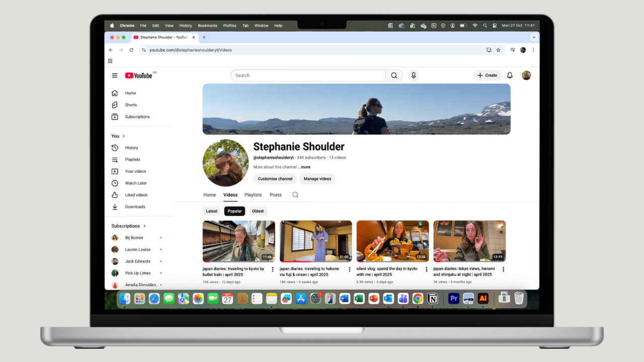Open the Profiles menu in menu bar
The image size is (644, 362).
(x=230, y=26)
